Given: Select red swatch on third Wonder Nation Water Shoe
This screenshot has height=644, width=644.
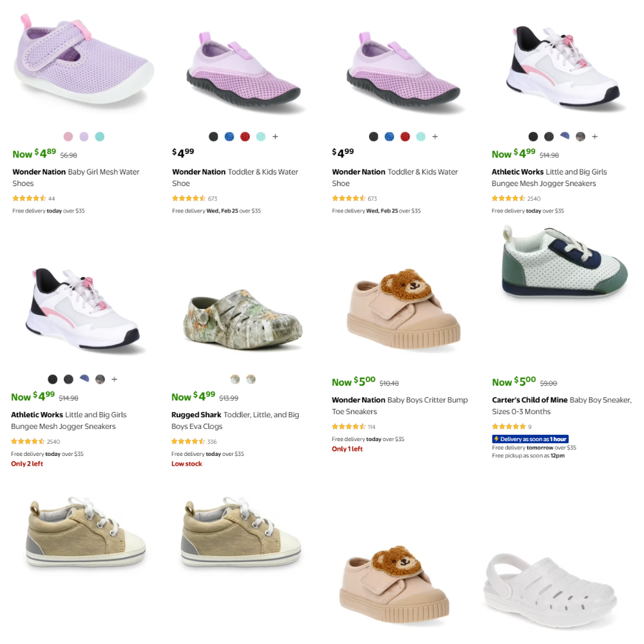Looking at the screenshot, I should (405, 137).
